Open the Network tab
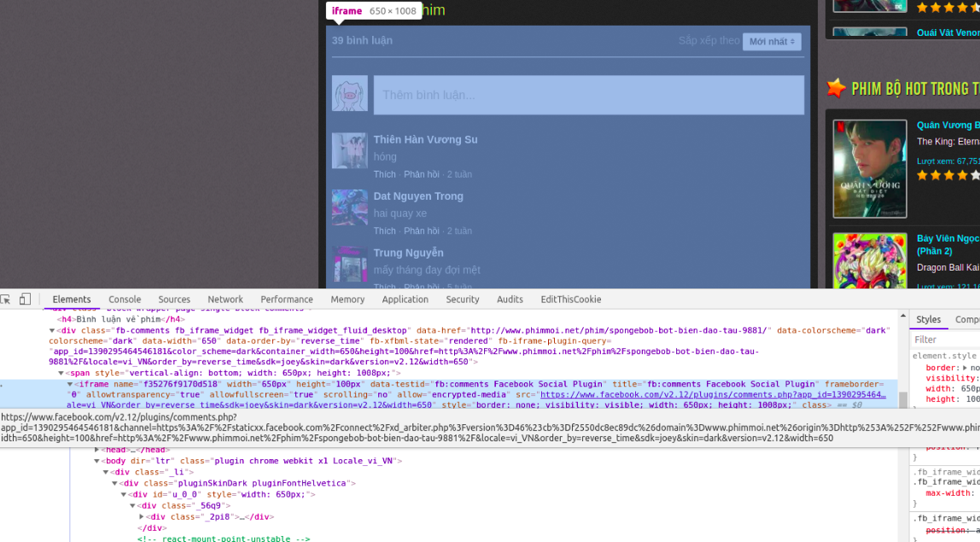Screen dimensions: 980x542 (225, 300)
